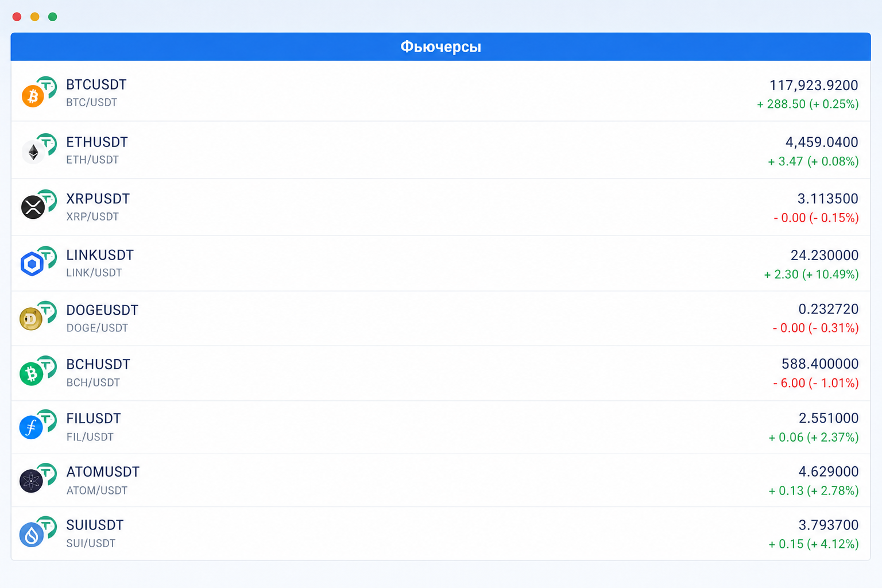Click the price 117,923.9200
This screenshot has height=588, width=882.
814,86
